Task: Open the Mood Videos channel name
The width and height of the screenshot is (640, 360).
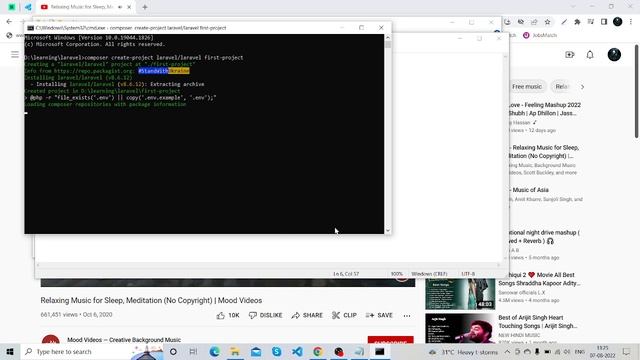Action: 124,340
